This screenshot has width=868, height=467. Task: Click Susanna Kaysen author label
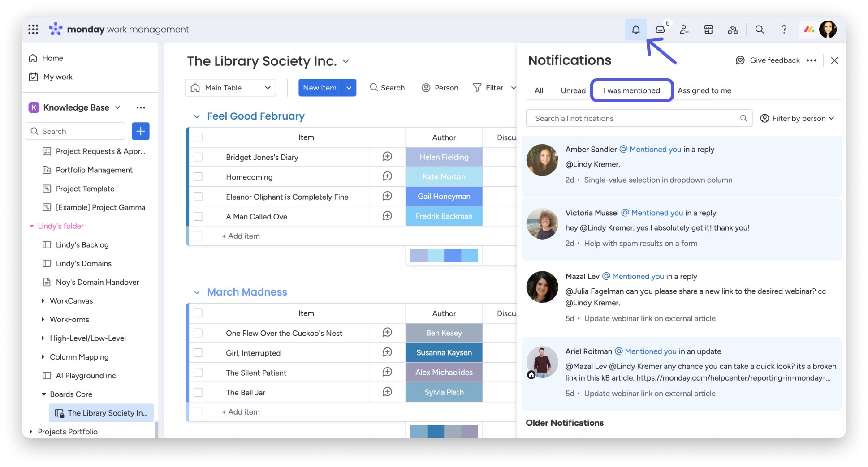point(444,353)
